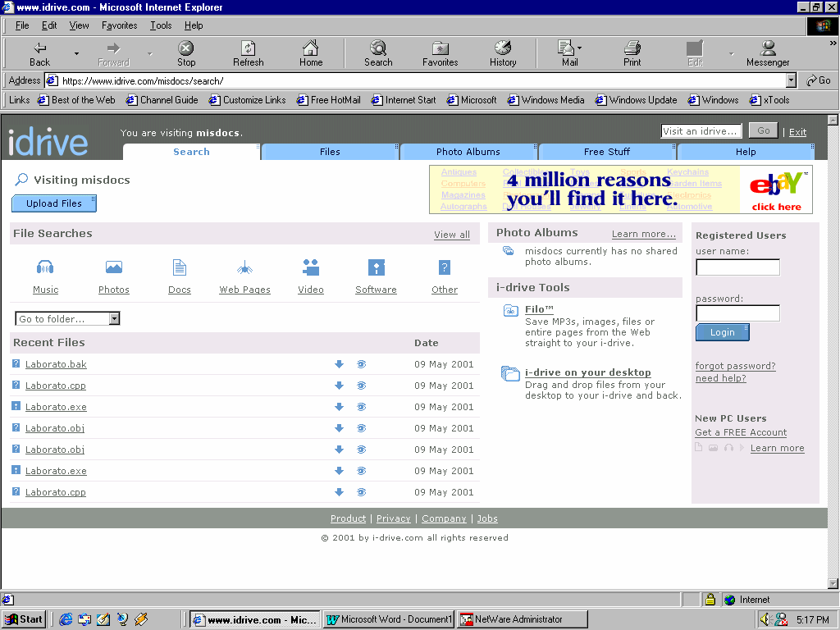Viewport: 840px width, 630px height.
Task: Click the Upload Files button
Action: [54, 203]
